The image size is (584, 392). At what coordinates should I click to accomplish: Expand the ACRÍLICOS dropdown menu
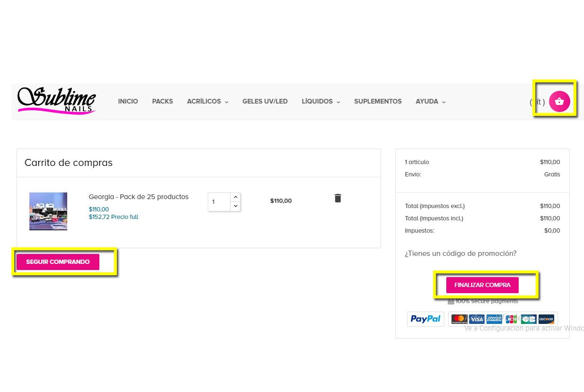pos(207,102)
